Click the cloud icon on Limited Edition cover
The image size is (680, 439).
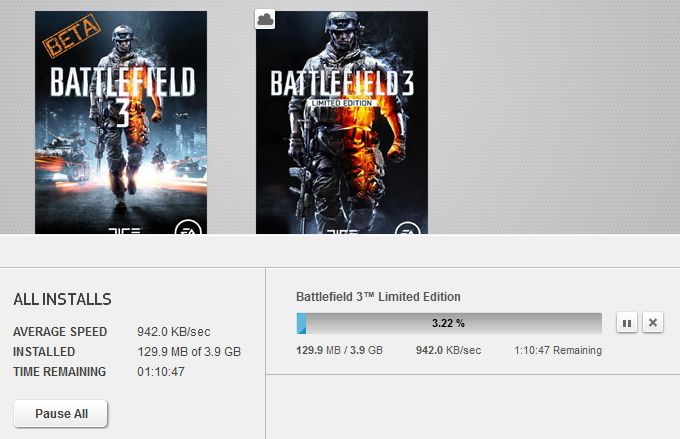[x=265, y=19]
